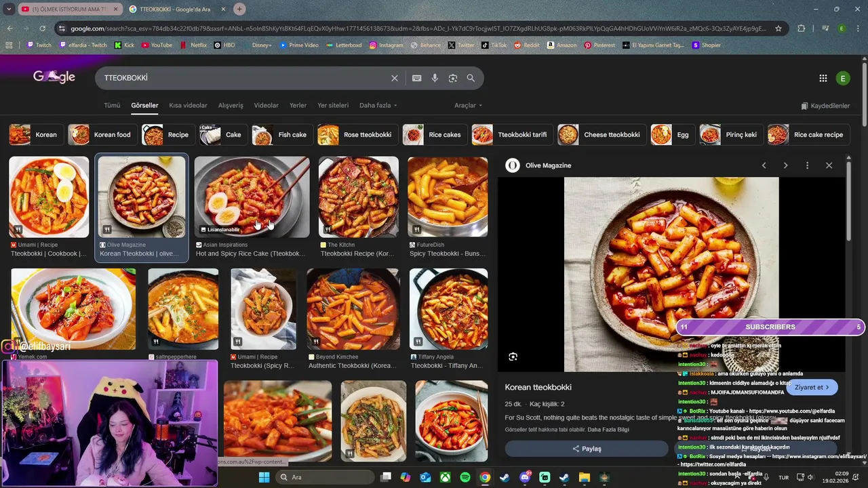Filter by the 'Cheese tteokbokki' chip

(x=601, y=135)
